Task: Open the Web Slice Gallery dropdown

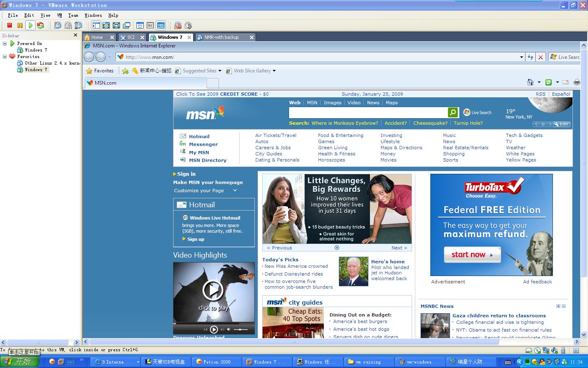Action: coord(251,71)
